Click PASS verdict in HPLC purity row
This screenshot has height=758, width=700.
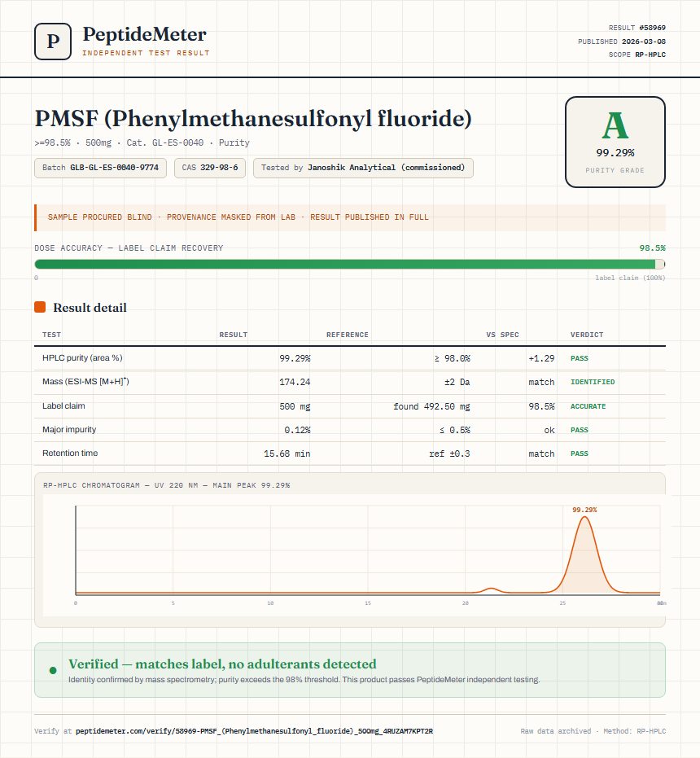(x=580, y=358)
